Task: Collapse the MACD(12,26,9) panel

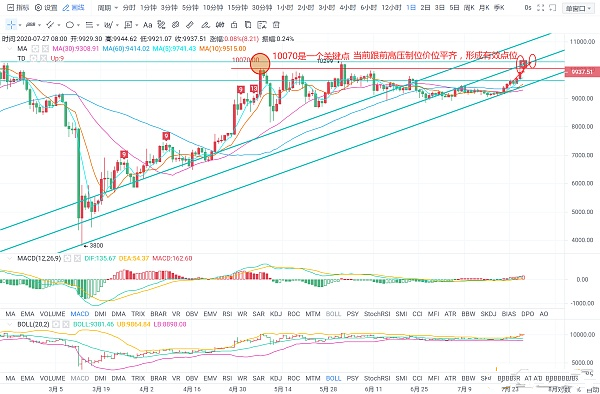Action: [x=10, y=259]
